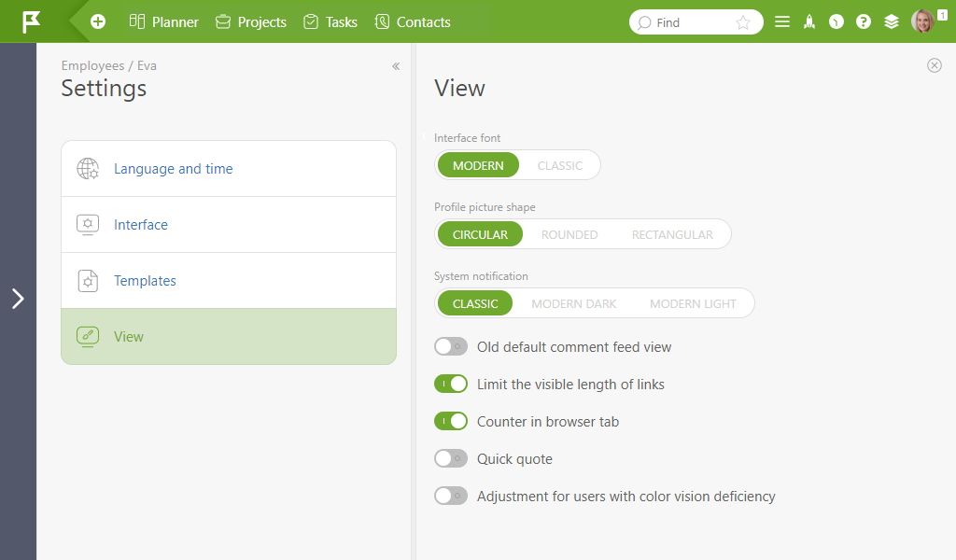Click the green plus add icon

[x=97, y=22]
